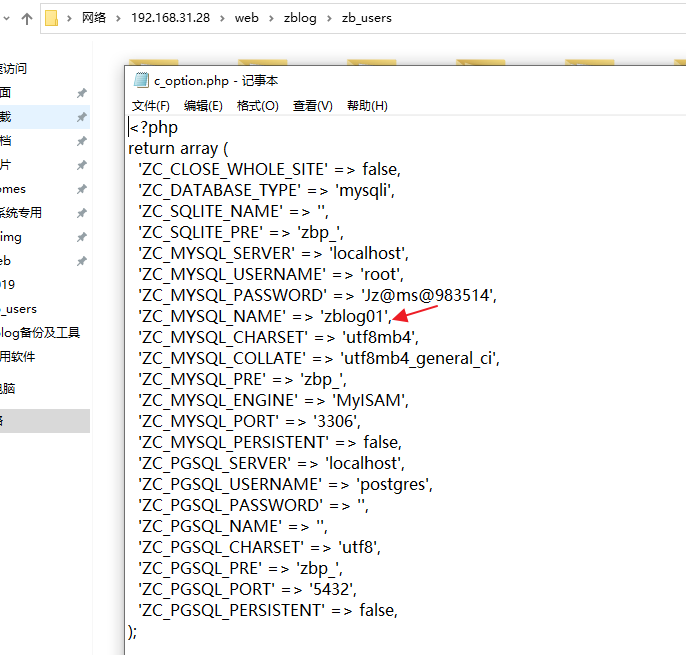Select _users sidebar folder
Screen dimensions: 686x655
18,309
